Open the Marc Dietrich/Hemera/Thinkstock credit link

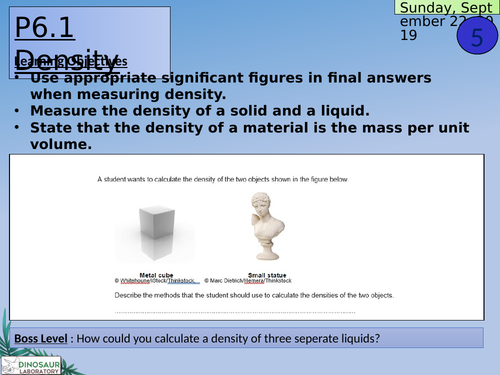(248, 281)
